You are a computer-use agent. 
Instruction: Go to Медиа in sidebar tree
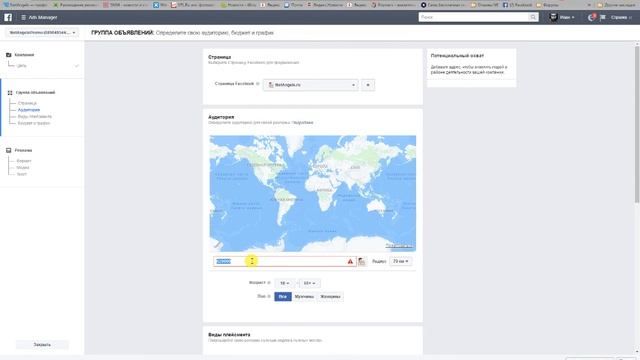(23, 167)
